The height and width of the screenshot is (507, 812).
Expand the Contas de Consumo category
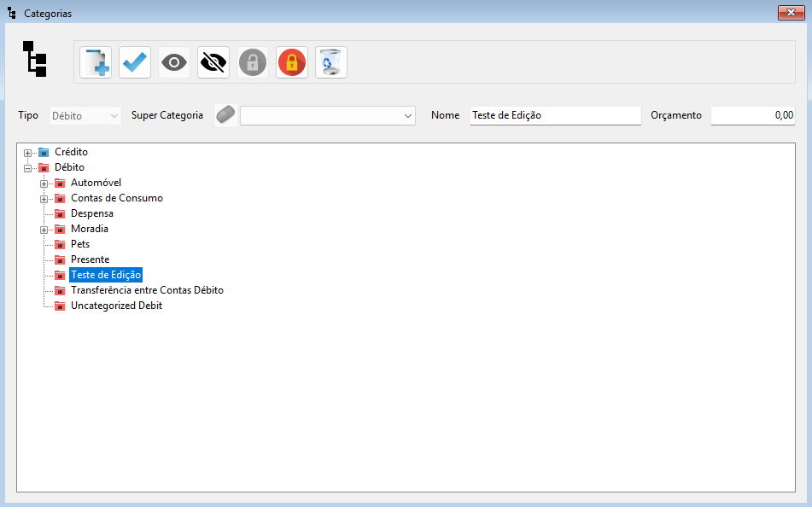[x=44, y=199]
